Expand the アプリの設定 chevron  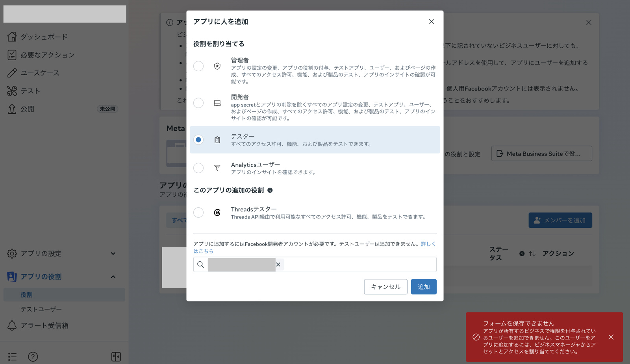(113, 254)
